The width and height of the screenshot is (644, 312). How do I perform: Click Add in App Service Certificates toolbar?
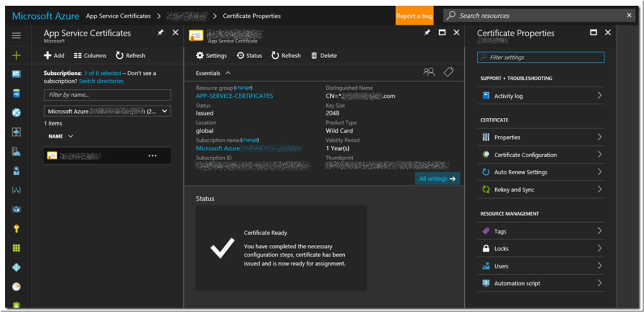(x=54, y=56)
